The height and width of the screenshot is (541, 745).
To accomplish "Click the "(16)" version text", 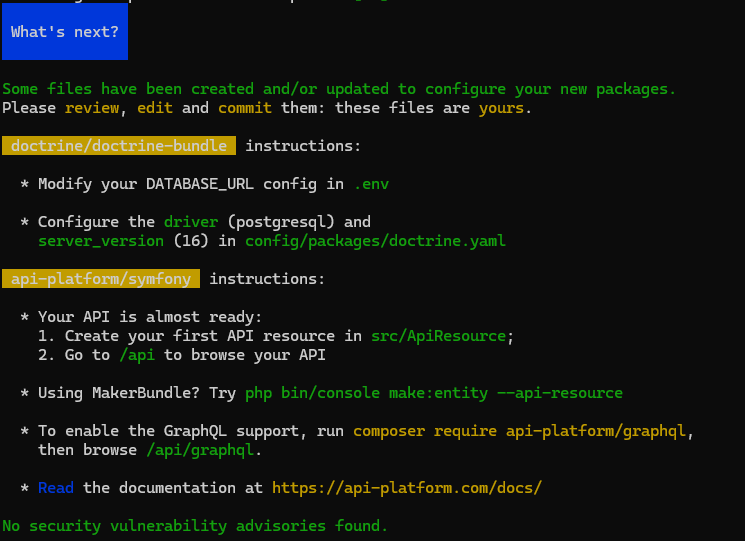I will (x=191, y=241).
